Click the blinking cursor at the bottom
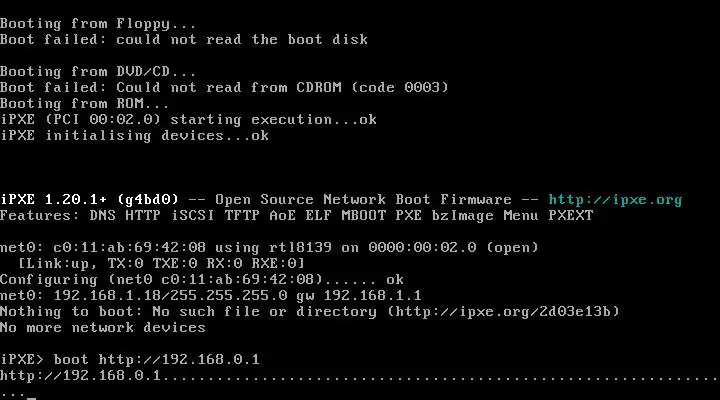The width and height of the screenshot is (720, 400). [x=31, y=398]
